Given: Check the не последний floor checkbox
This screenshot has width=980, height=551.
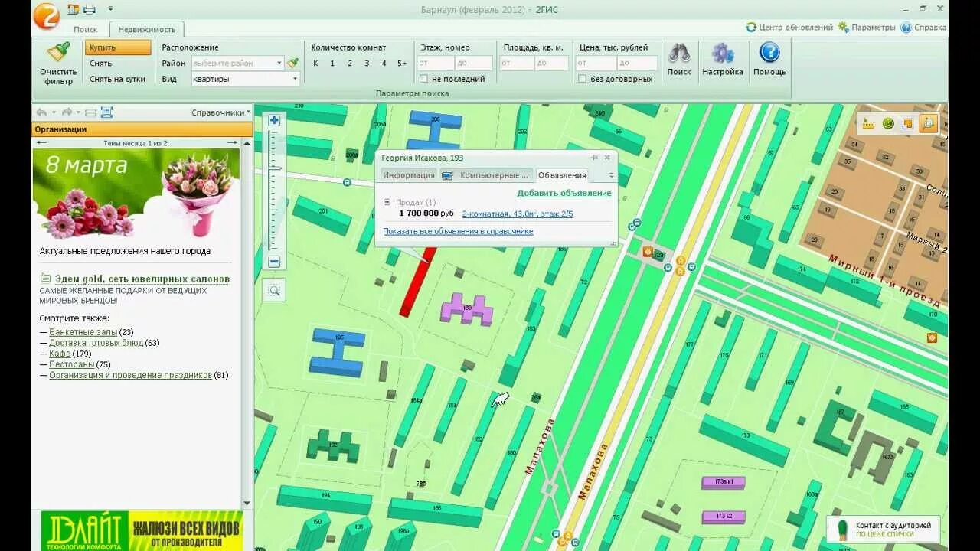Looking at the screenshot, I should [x=423, y=79].
